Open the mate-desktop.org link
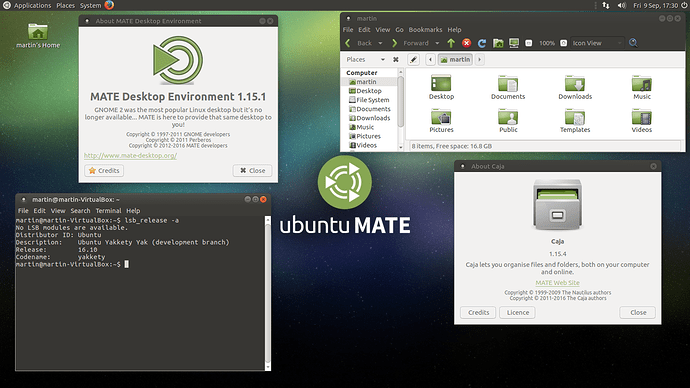The image size is (690, 388). pyautogui.click(x=130, y=155)
